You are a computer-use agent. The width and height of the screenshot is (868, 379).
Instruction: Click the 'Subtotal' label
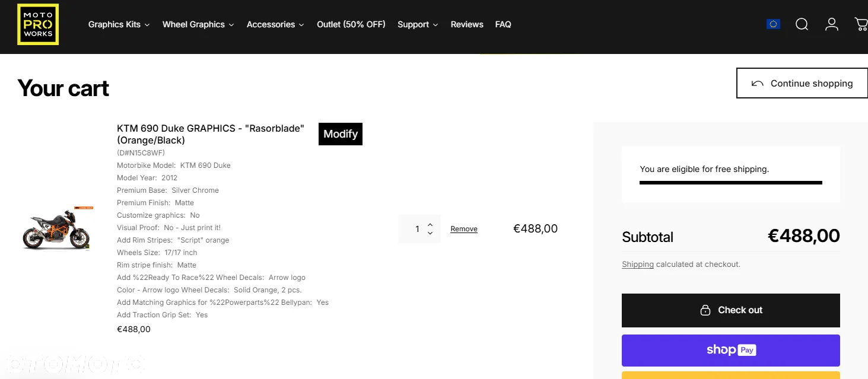647,237
